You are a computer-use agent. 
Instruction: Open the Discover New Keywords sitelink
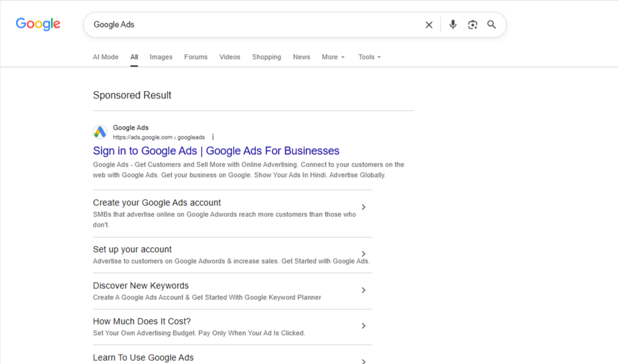pos(141,286)
